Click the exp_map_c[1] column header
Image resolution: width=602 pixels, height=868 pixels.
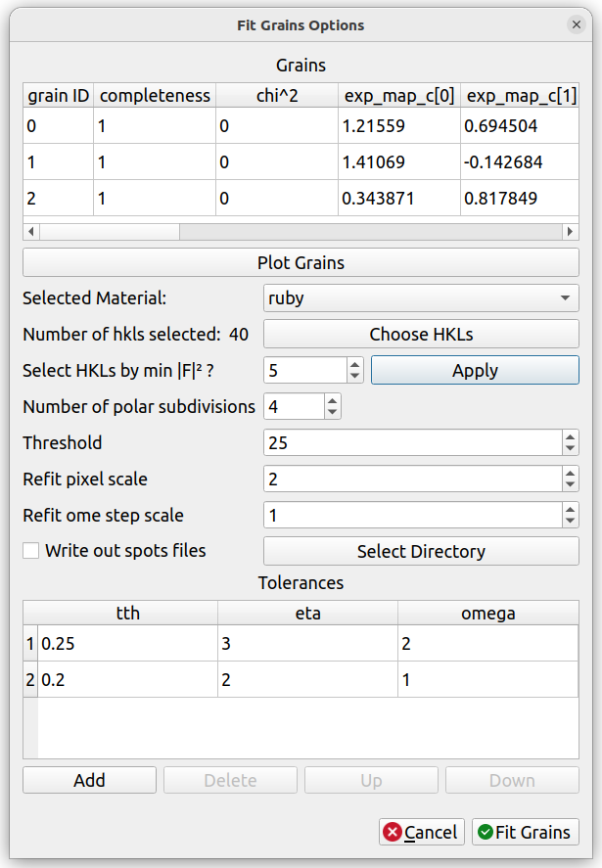(520, 95)
